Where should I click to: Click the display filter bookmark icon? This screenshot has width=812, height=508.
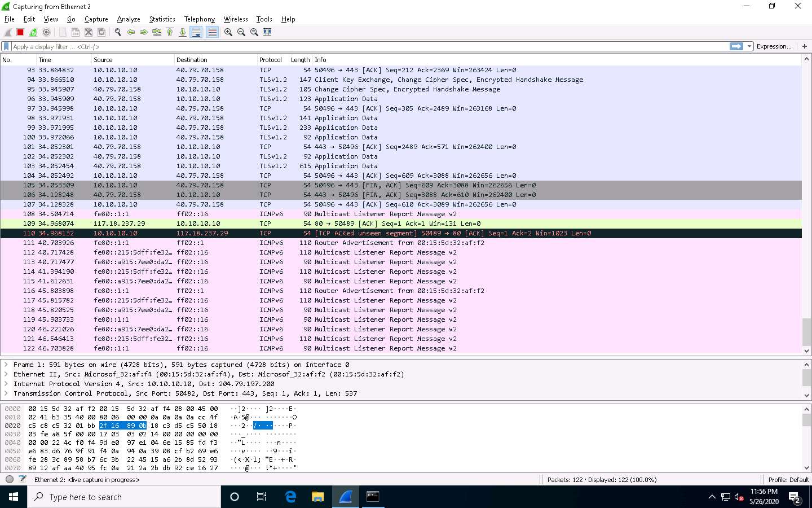click(x=6, y=47)
